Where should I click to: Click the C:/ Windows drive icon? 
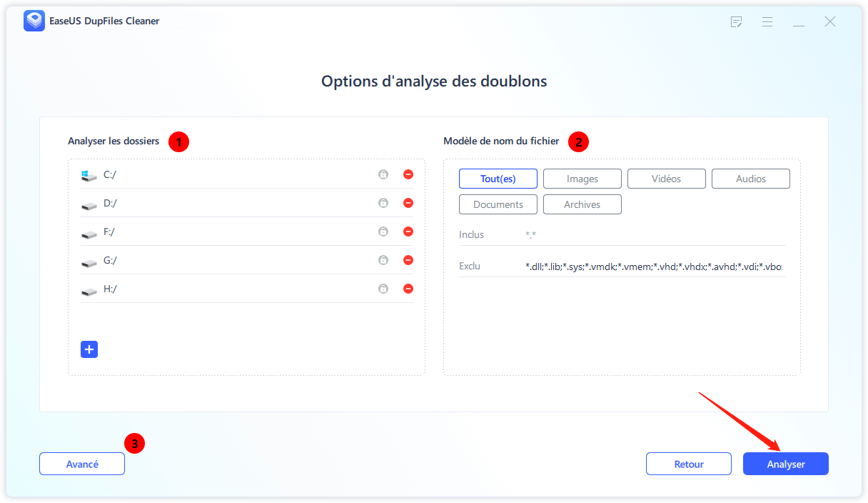click(89, 175)
